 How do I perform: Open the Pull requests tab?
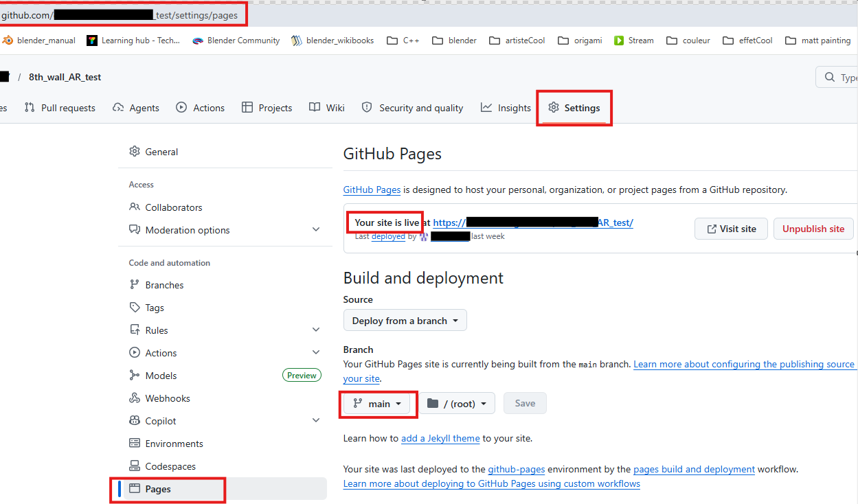click(60, 108)
